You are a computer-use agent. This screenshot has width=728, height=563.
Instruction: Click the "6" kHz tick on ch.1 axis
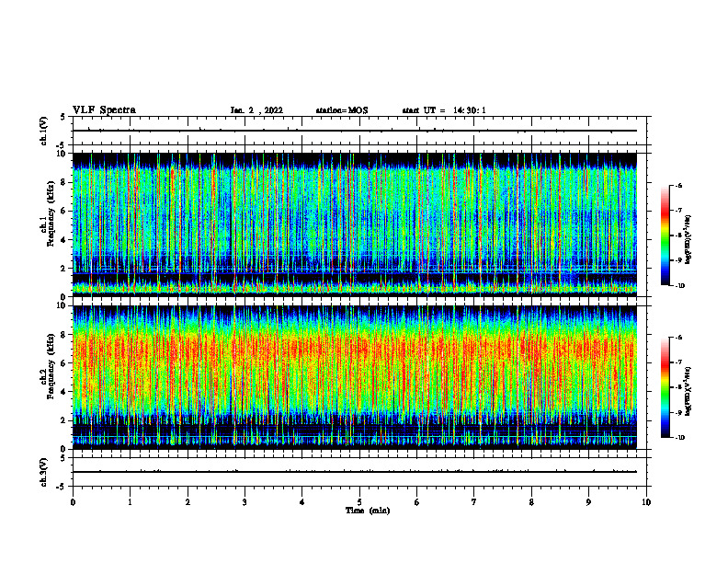coord(63,211)
